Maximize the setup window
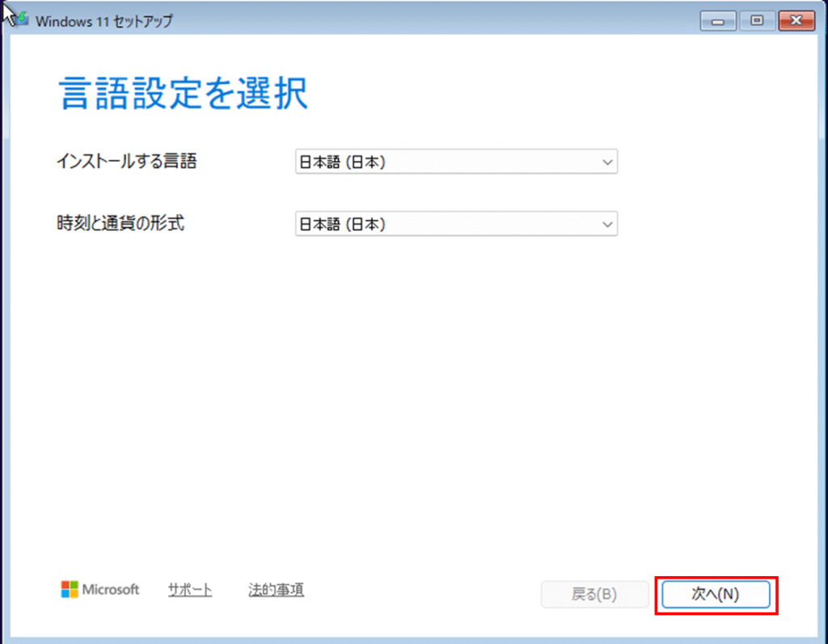The image size is (828, 644). click(757, 21)
